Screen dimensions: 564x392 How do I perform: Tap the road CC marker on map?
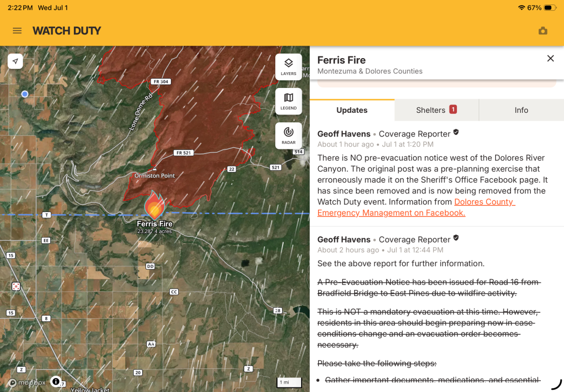(174, 292)
